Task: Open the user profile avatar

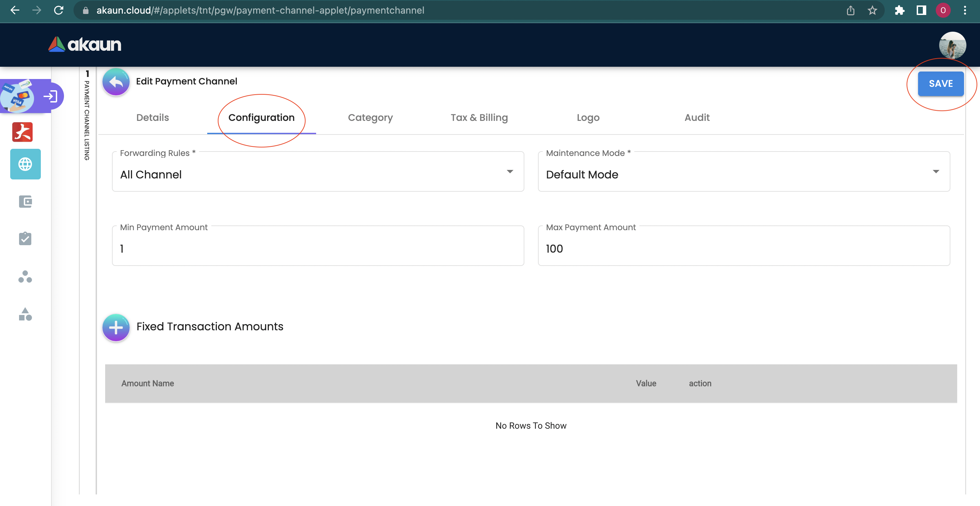Action: tap(951, 45)
